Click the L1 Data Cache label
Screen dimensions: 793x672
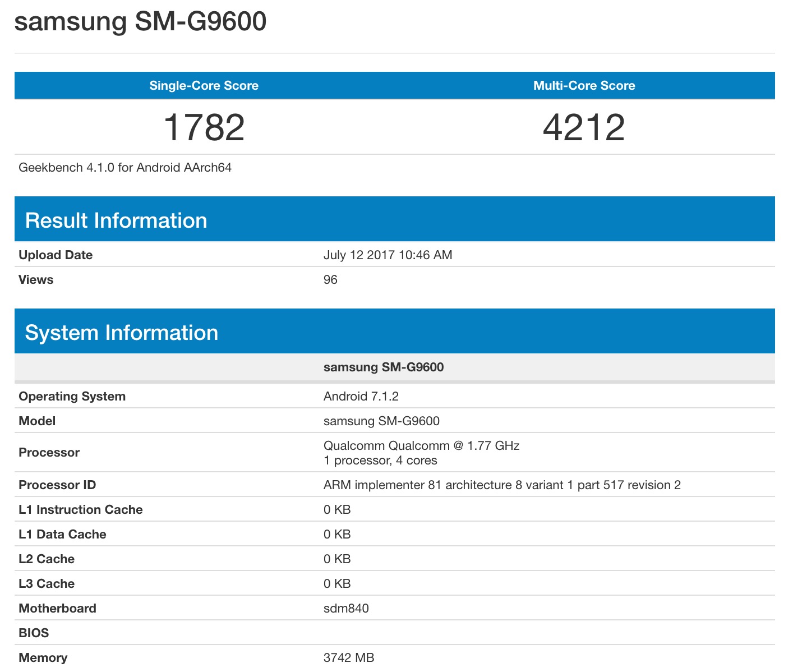pos(62,535)
